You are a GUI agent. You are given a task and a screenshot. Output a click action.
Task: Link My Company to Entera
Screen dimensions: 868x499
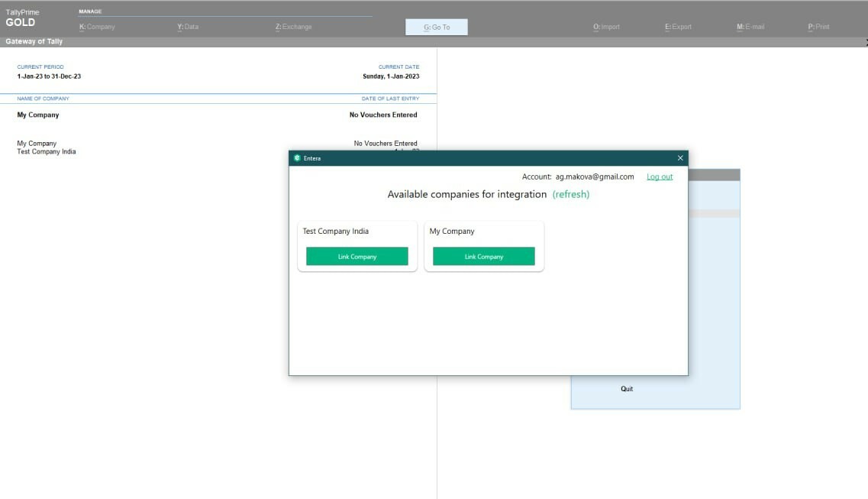[484, 257]
